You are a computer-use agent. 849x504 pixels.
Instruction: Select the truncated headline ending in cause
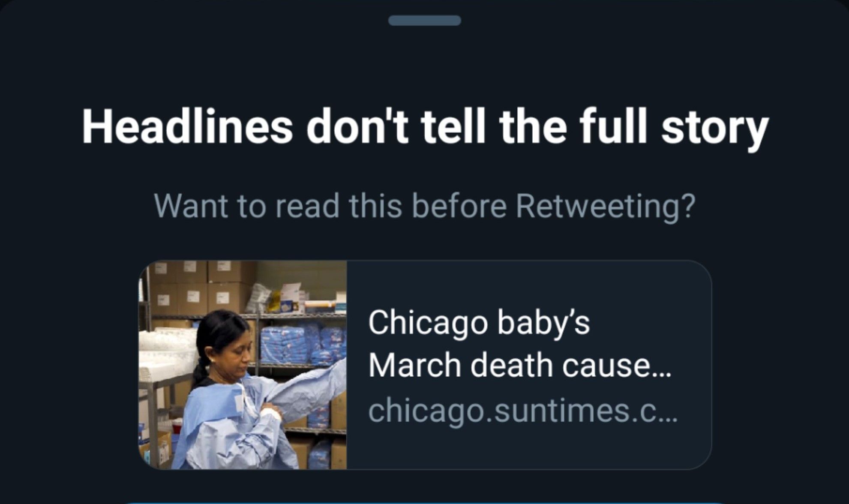click(521, 366)
